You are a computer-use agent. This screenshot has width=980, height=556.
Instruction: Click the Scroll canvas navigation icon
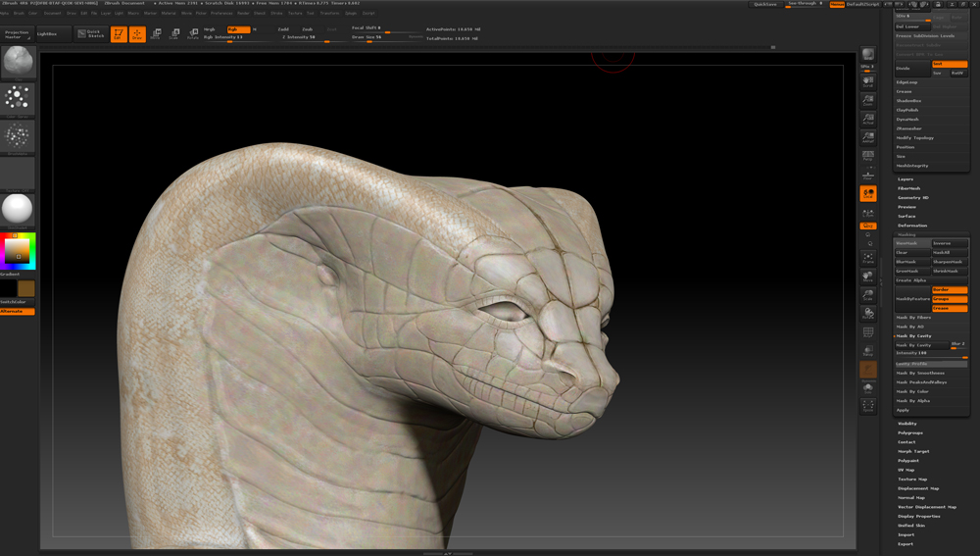click(867, 82)
